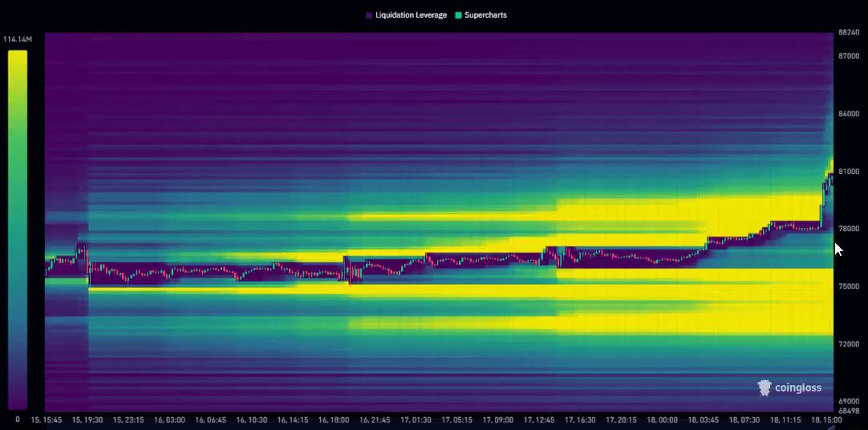The width and height of the screenshot is (868, 430).
Task: Click the 17, 16:30 time label
Action: (x=580, y=420)
